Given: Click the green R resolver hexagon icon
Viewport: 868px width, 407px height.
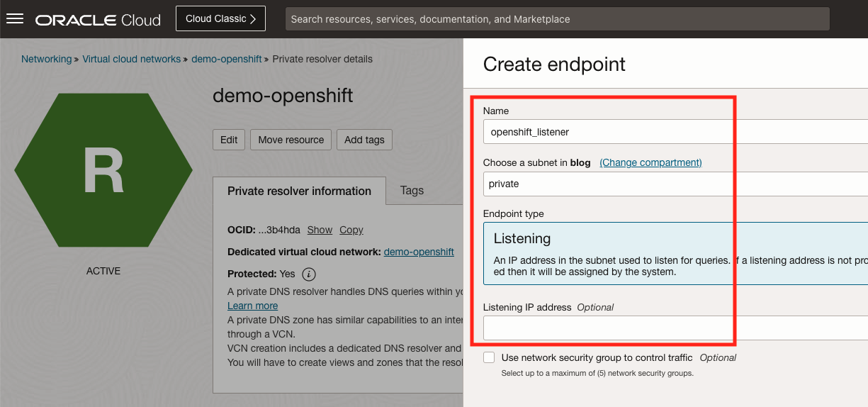Looking at the screenshot, I should pos(103,170).
